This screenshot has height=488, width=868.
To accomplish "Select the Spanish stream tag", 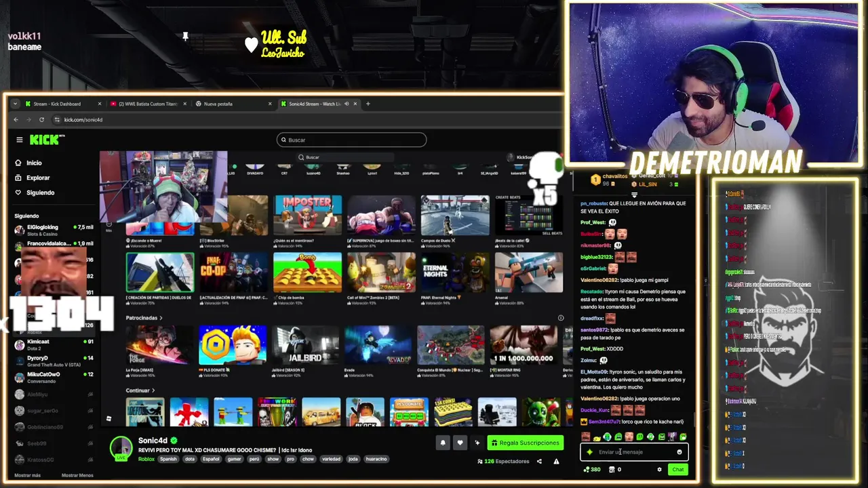I will click(168, 459).
